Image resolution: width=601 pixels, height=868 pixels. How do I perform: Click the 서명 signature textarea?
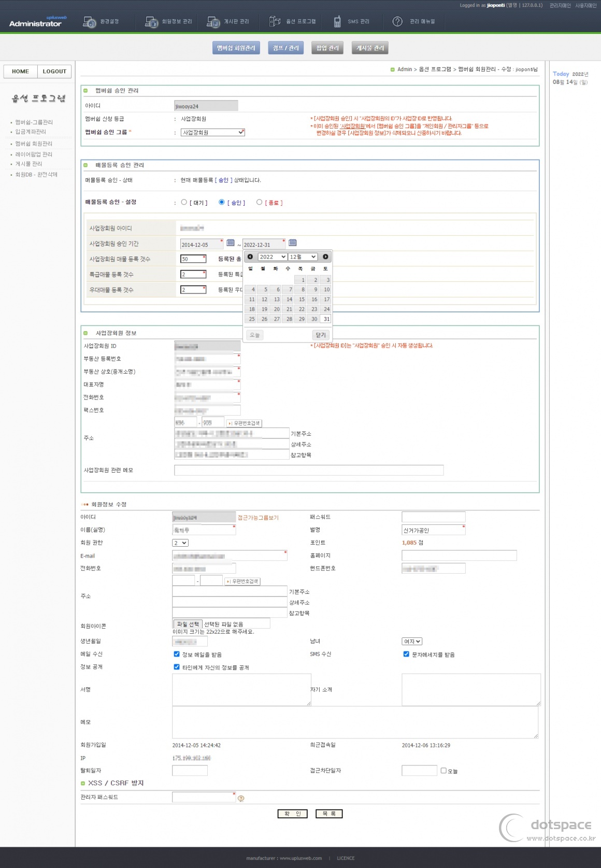pos(242,690)
